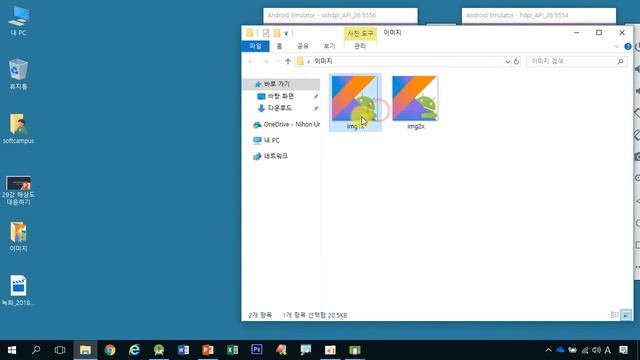Focus the hdpi Android Emulator window title
Image resolution: width=640 pixels, height=360 pixels.
click(517, 16)
